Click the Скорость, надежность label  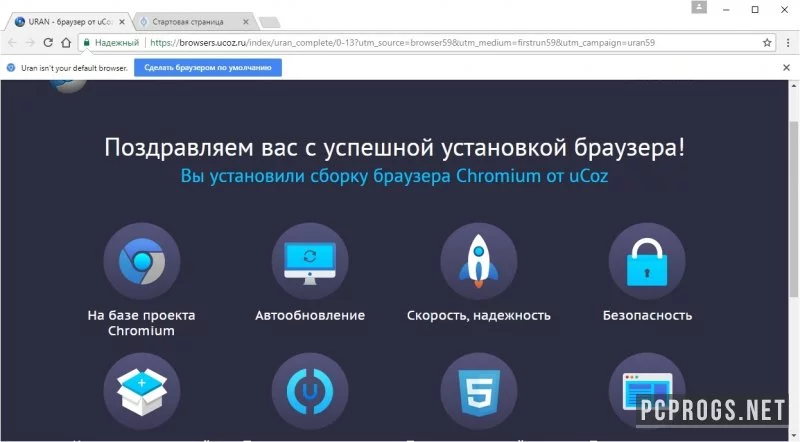tap(479, 316)
